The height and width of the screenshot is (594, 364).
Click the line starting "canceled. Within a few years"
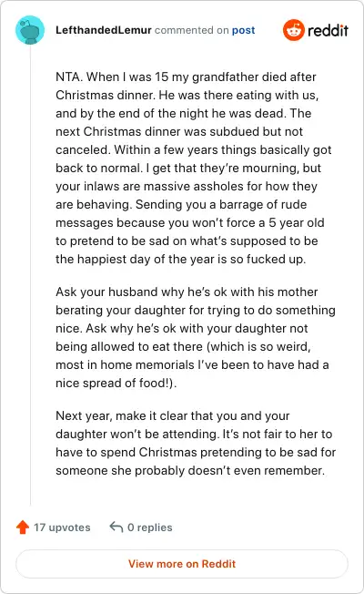194,149
